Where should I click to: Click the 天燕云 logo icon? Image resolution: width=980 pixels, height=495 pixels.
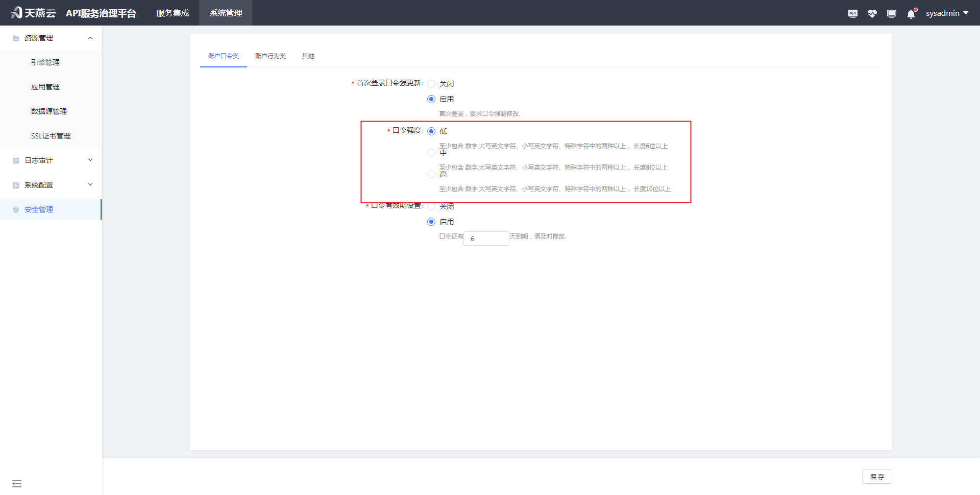tap(15, 12)
